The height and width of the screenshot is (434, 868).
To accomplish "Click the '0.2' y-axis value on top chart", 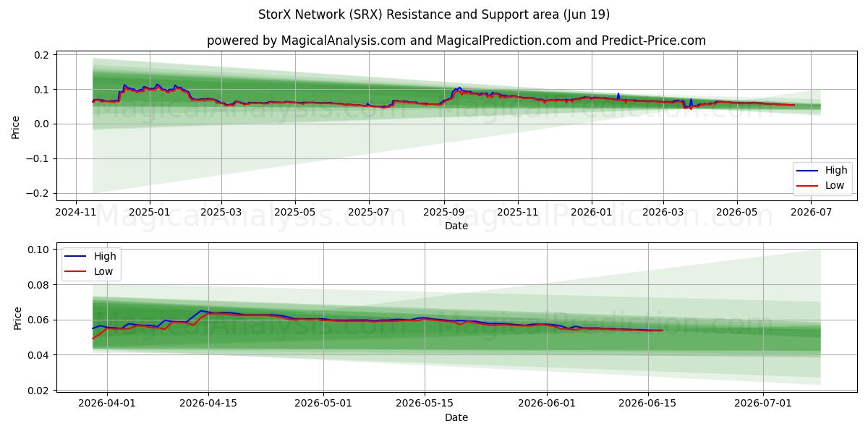I will pyautogui.click(x=41, y=55).
